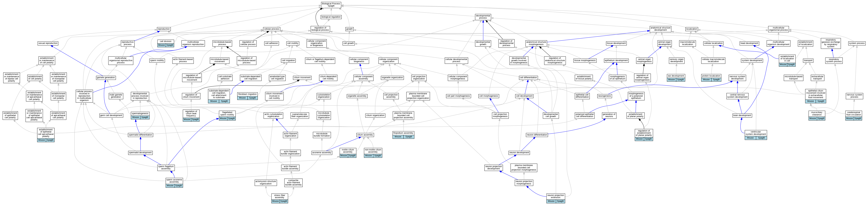Select the 'biological regulation' node
868x205 pixels.
(x=331, y=17)
